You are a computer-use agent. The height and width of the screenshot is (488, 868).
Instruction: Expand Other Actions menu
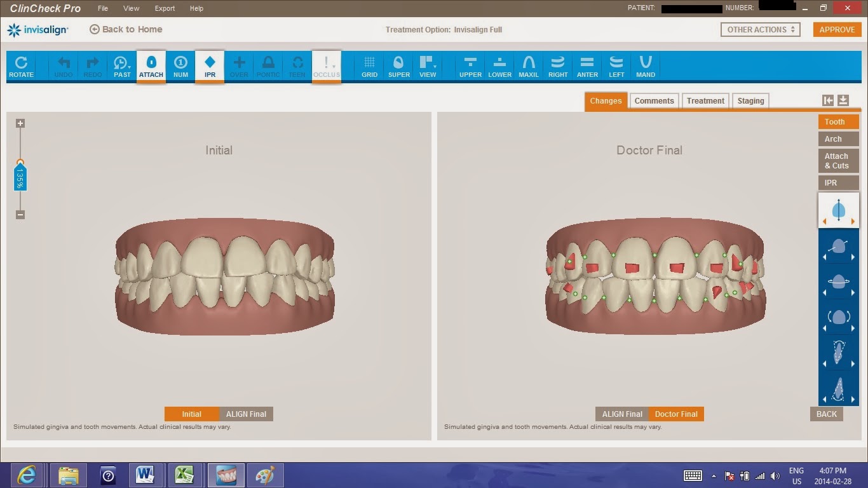tap(760, 29)
